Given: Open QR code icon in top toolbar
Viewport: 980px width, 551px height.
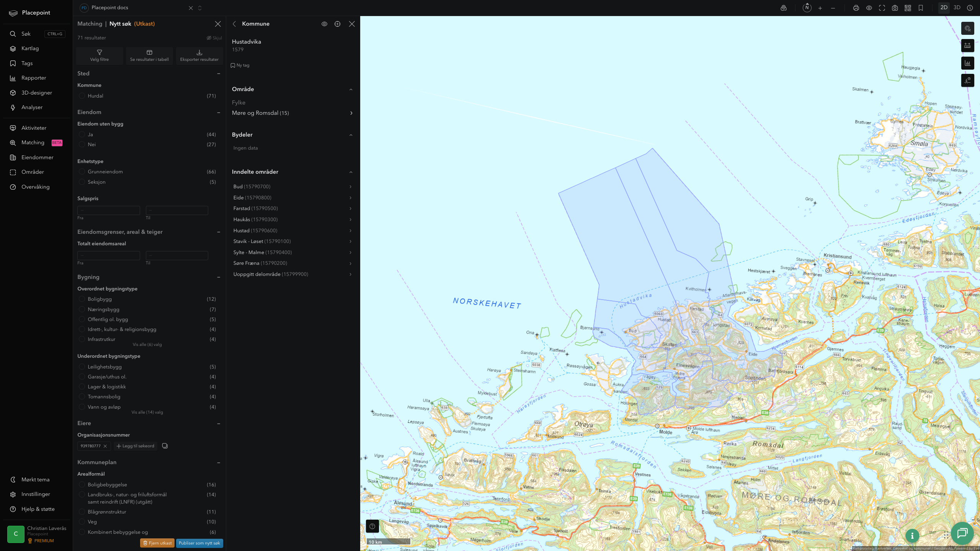Looking at the screenshot, I should pyautogui.click(x=908, y=8).
